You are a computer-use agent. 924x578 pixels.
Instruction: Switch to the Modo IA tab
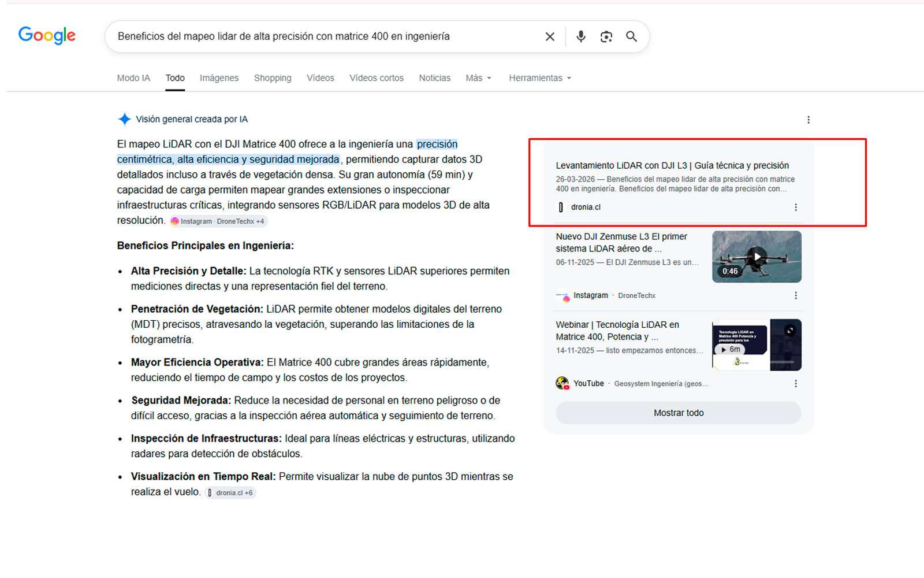tap(133, 78)
